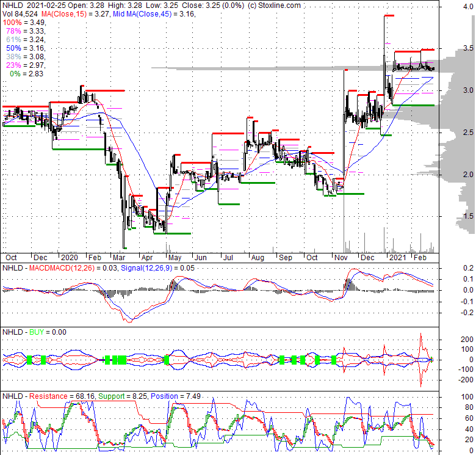Image resolution: width=476 pixels, height=455 pixels.
Task: Click the '-0.2' MACD axis label
Action: point(467,313)
